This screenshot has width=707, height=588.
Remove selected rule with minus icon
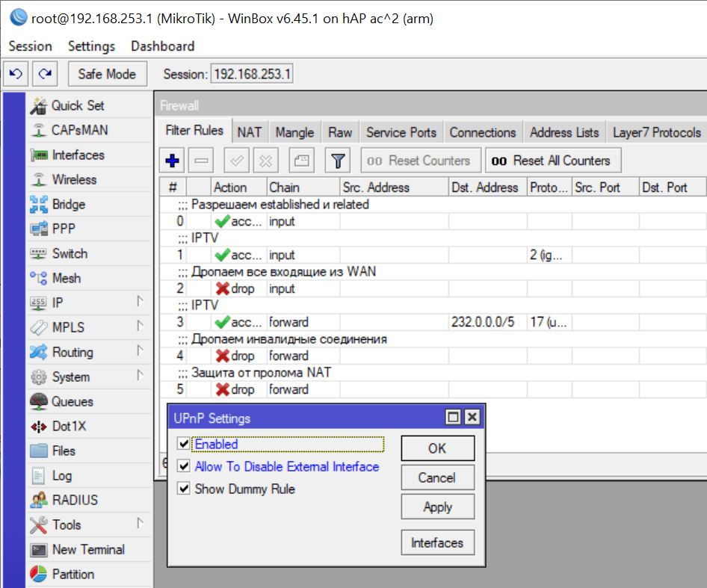[201, 161]
